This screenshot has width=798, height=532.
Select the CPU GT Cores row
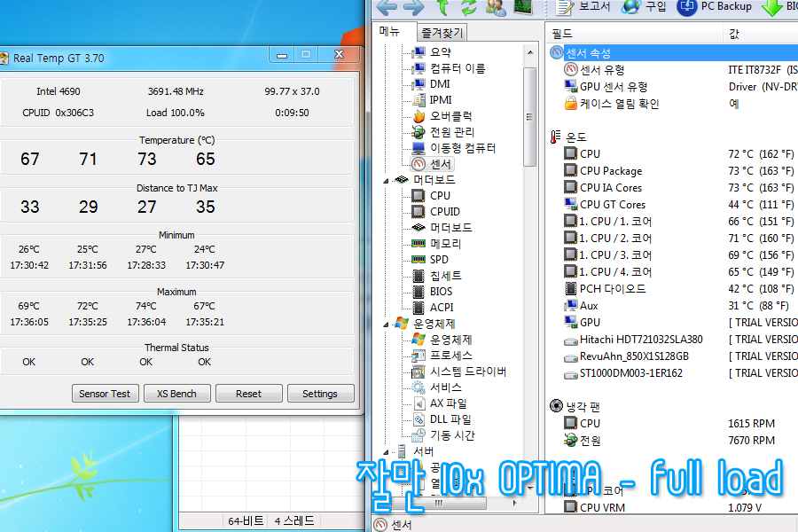[x=673, y=204]
